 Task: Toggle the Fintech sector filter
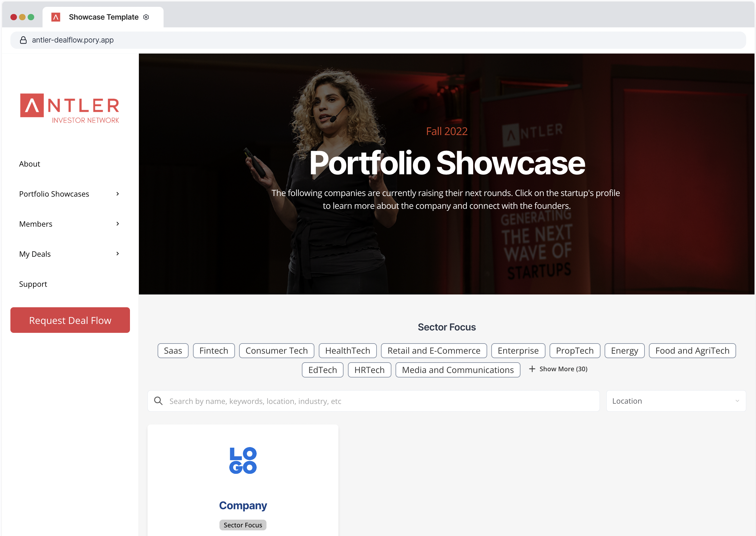click(x=214, y=350)
